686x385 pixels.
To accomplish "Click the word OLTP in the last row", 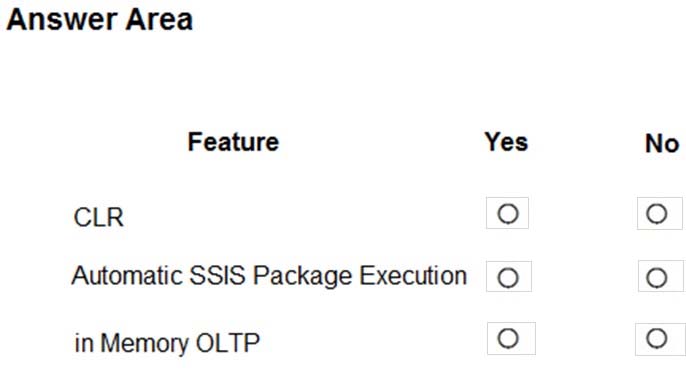I will [x=228, y=343].
